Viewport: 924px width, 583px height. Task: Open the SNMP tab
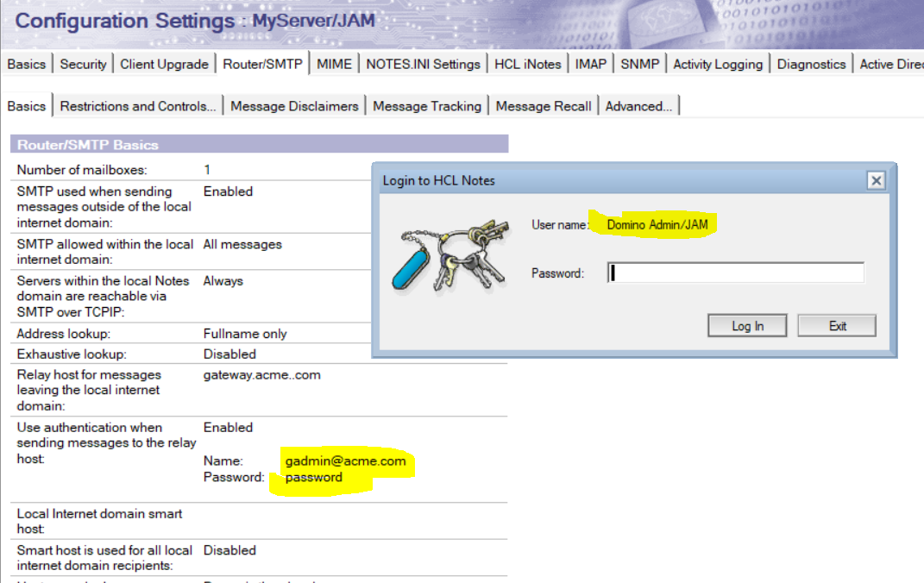(639, 64)
